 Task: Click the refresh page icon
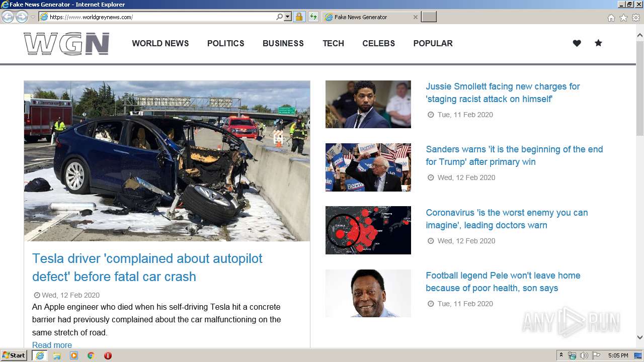coord(313,17)
